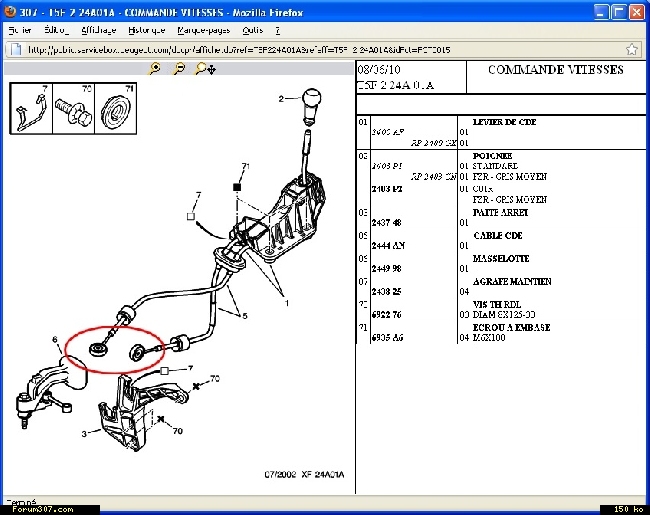Click the VIS TH RDL row title
Screen dimensions: 650x515
[x=497, y=304]
